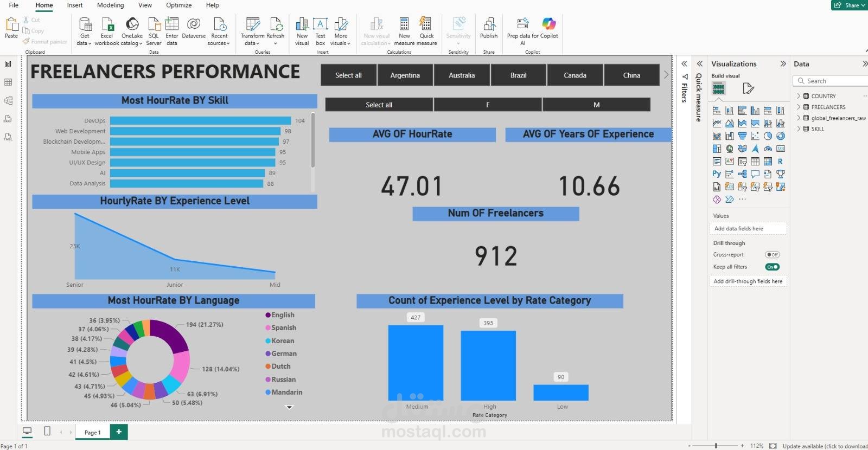Viewport: 868px width, 450px height.
Task: Click New measure
Action: 404,31
